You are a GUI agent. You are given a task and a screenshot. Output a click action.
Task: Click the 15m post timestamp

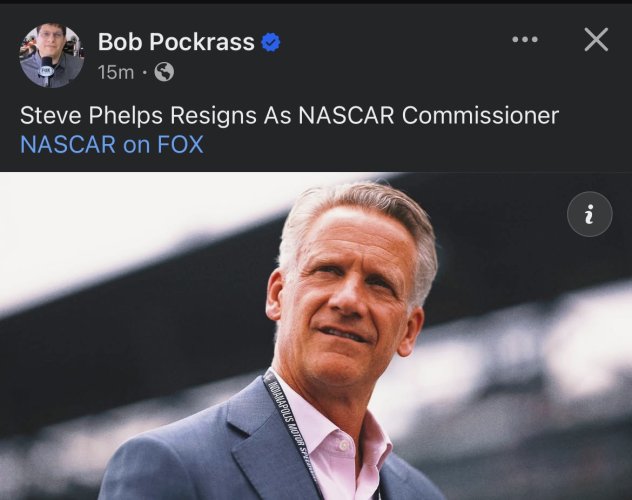click(x=115, y=72)
